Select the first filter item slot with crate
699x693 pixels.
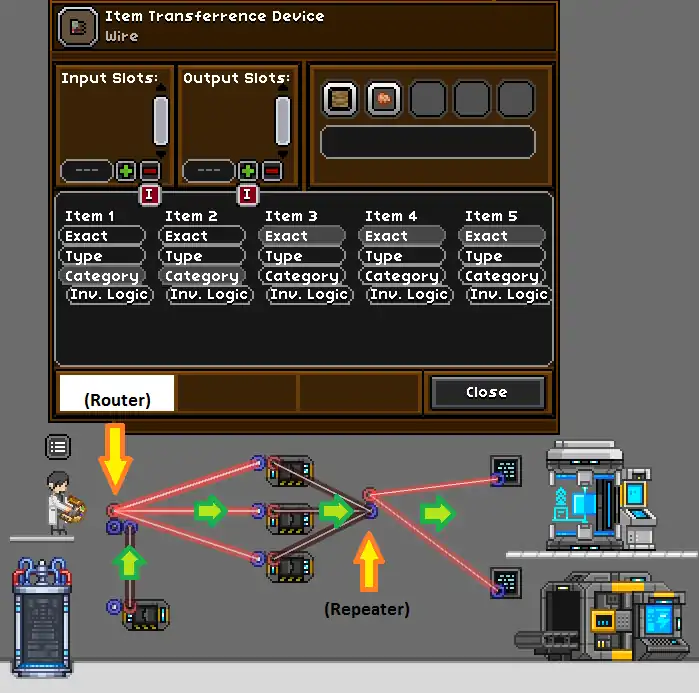[x=340, y=99]
